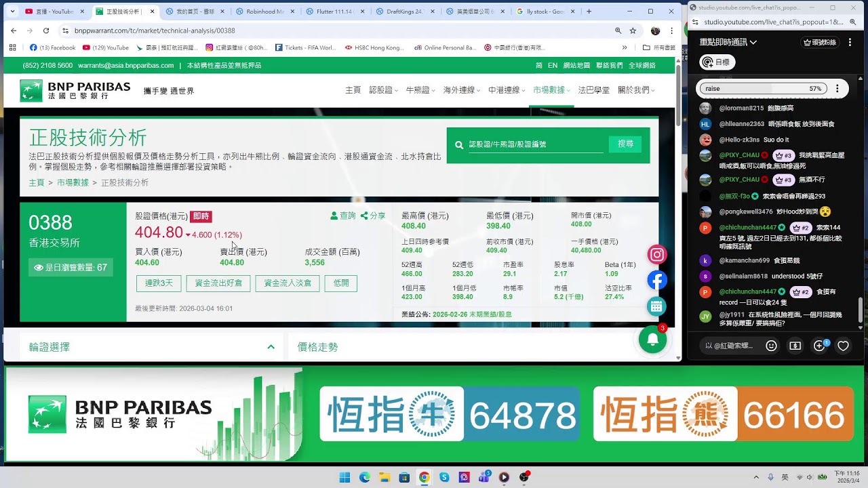Reload the page in Chrome

coord(46,30)
